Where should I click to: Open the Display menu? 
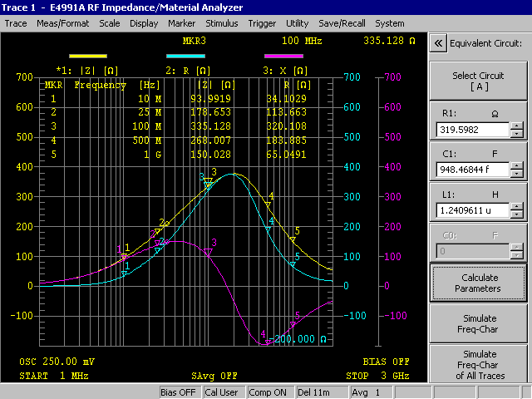point(144,23)
